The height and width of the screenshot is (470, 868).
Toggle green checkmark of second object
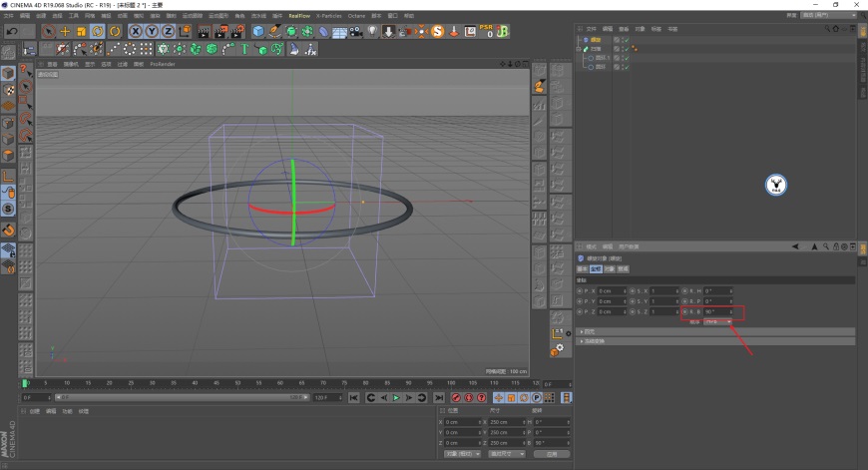[x=627, y=49]
